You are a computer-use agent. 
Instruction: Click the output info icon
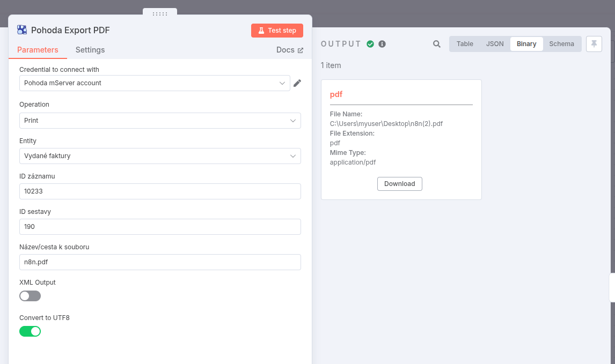382,44
